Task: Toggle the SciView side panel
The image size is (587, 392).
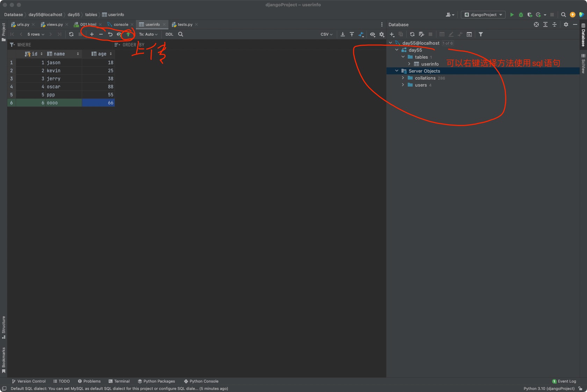Action: coord(583,64)
